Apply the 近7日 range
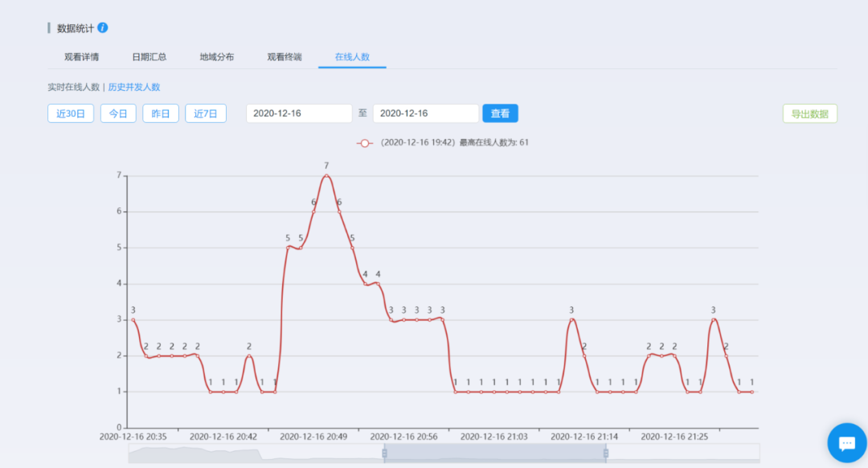 click(206, 113)
